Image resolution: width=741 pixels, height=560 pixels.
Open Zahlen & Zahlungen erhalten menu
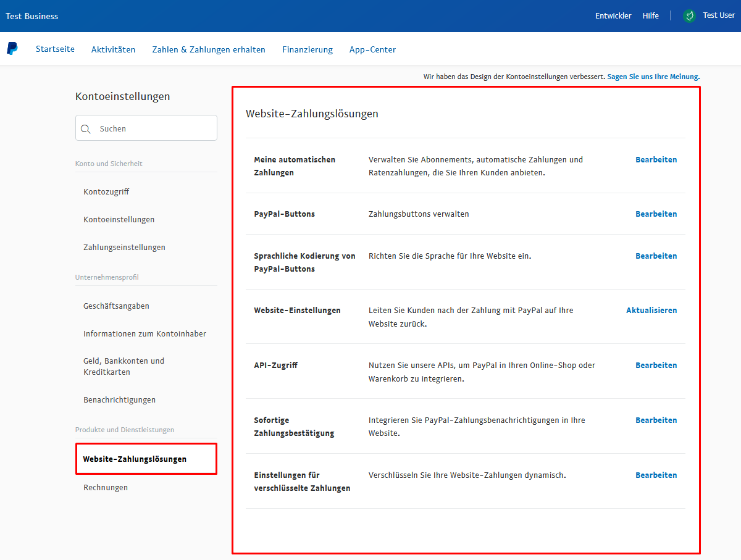(x=209, y=49)
